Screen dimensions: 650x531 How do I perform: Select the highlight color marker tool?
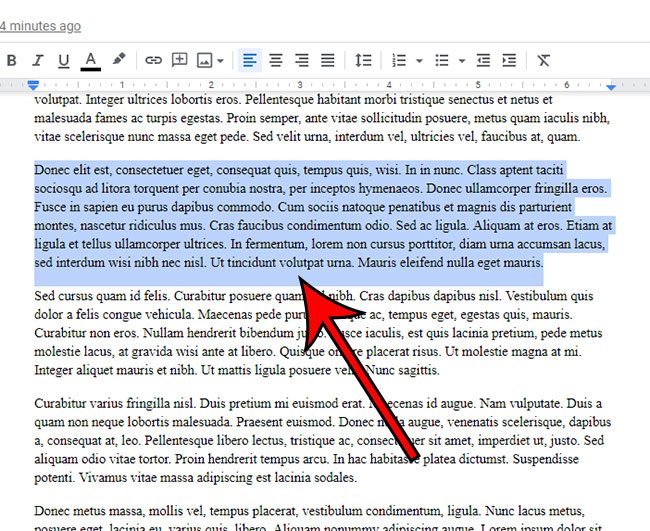pyautogui.click(x=118, y=61)
